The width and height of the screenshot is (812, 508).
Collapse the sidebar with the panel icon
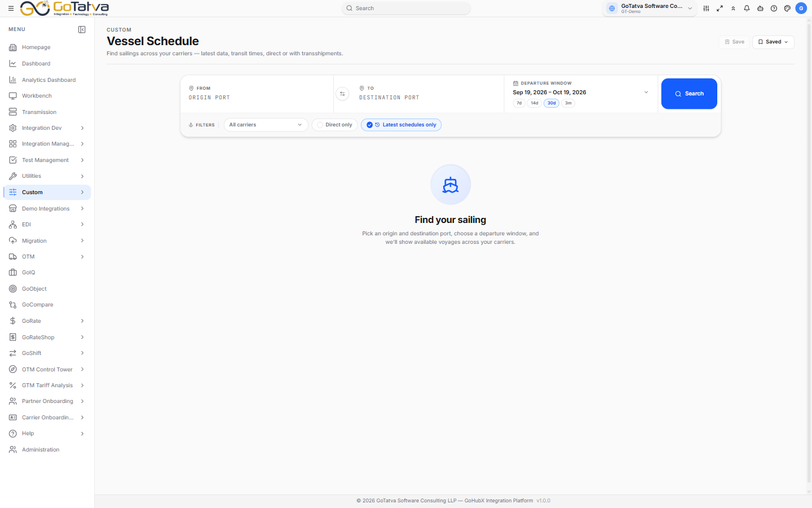point(82,29)
